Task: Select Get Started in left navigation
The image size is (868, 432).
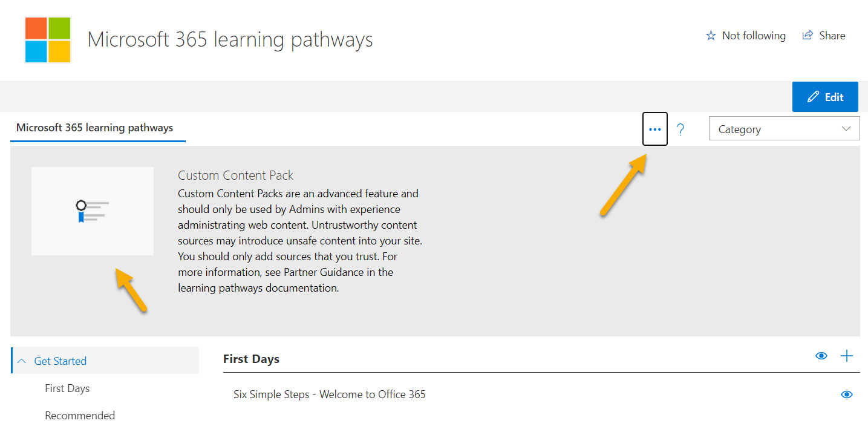Action: [x=60, y=361]
